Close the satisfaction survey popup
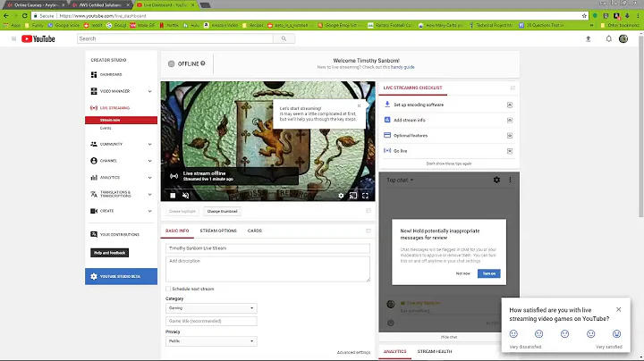644x361 pixels. point(619,309)
